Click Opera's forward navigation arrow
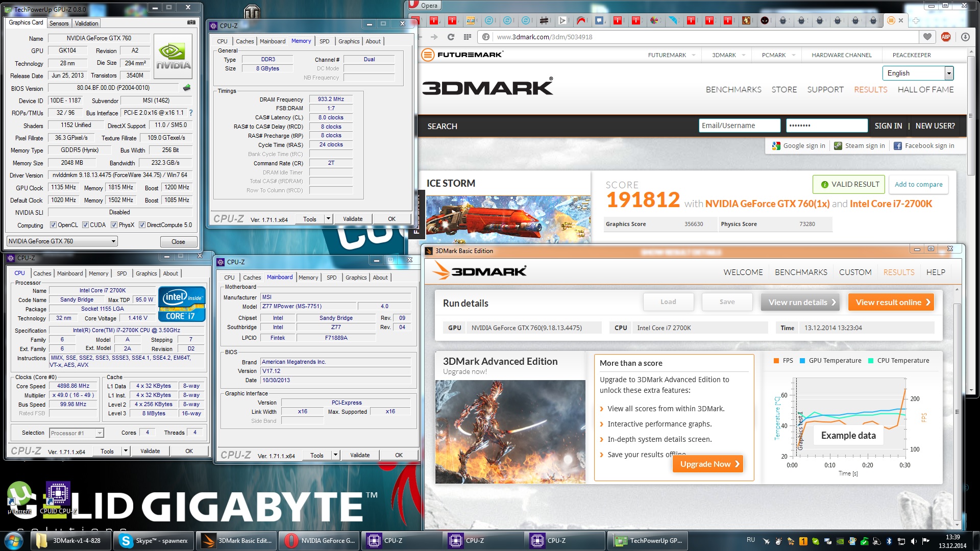Viewport: 980px width, 551px height. (x=434, y=37)
